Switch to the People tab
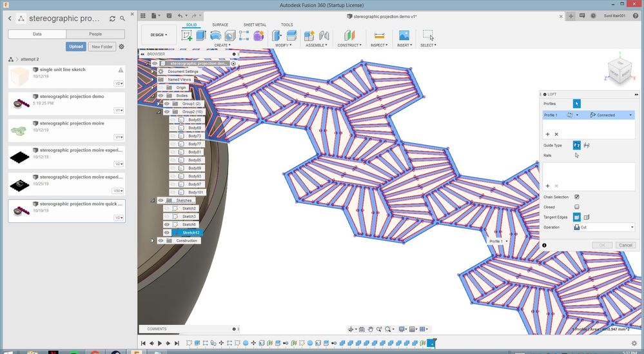Screen dimensions: 644x354 tap(95, 34)
